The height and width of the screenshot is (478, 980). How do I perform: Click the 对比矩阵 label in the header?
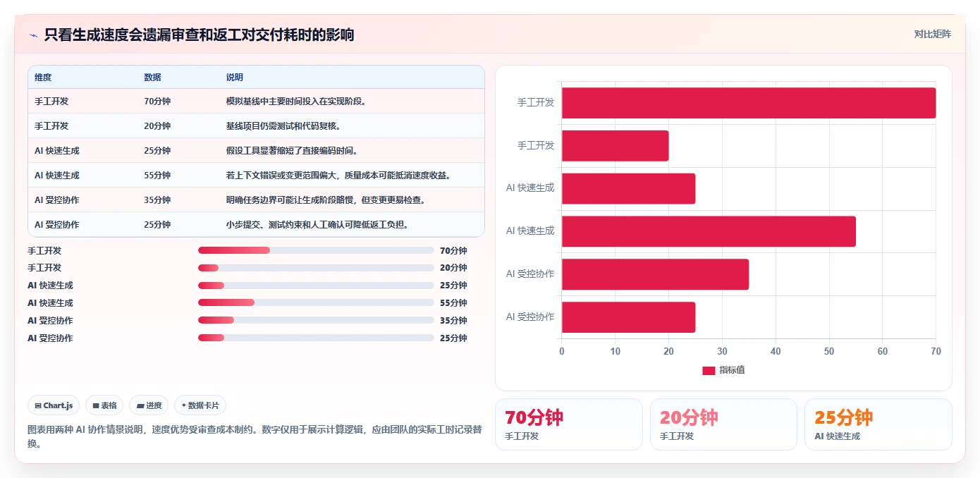(x=932, y=34)
